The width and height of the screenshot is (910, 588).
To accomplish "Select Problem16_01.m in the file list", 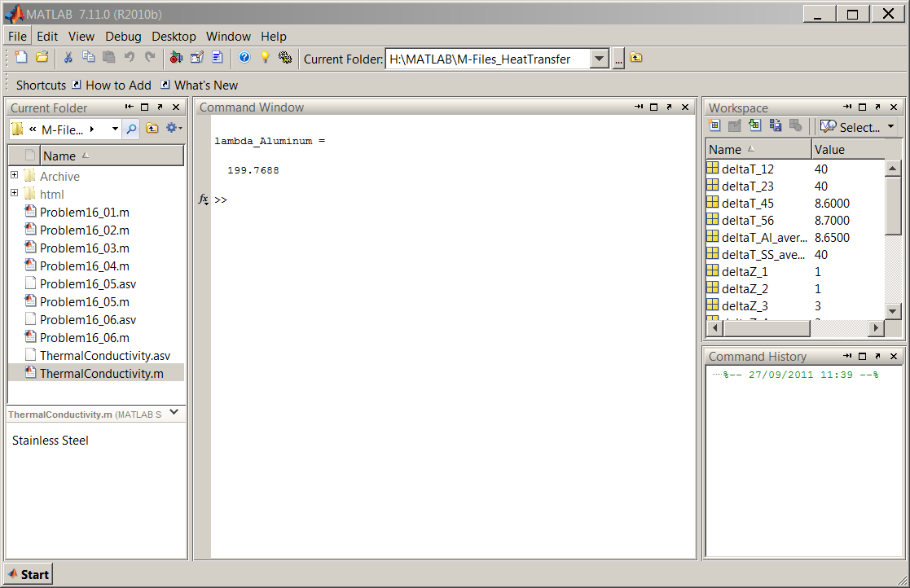I will 85,213.
